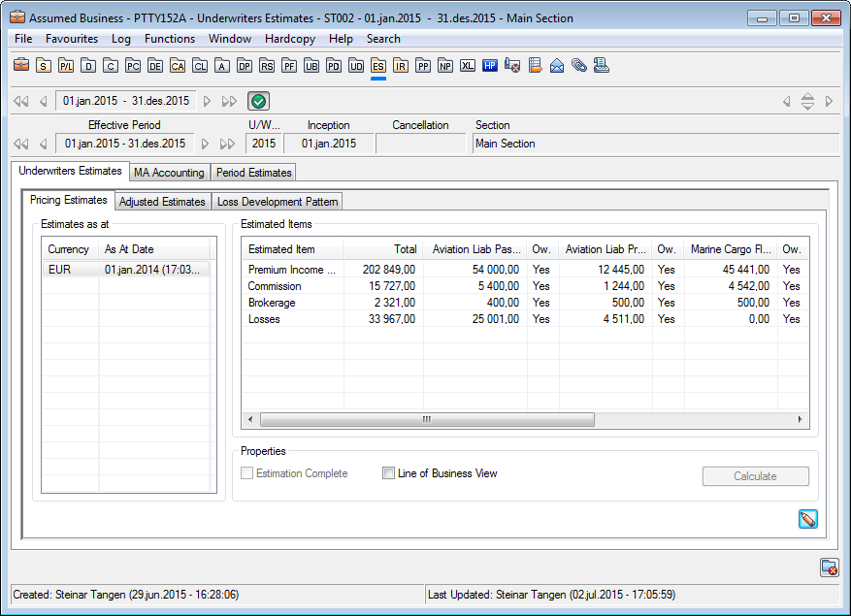Click the right navigation arrow near top right

tap(827, 101)
